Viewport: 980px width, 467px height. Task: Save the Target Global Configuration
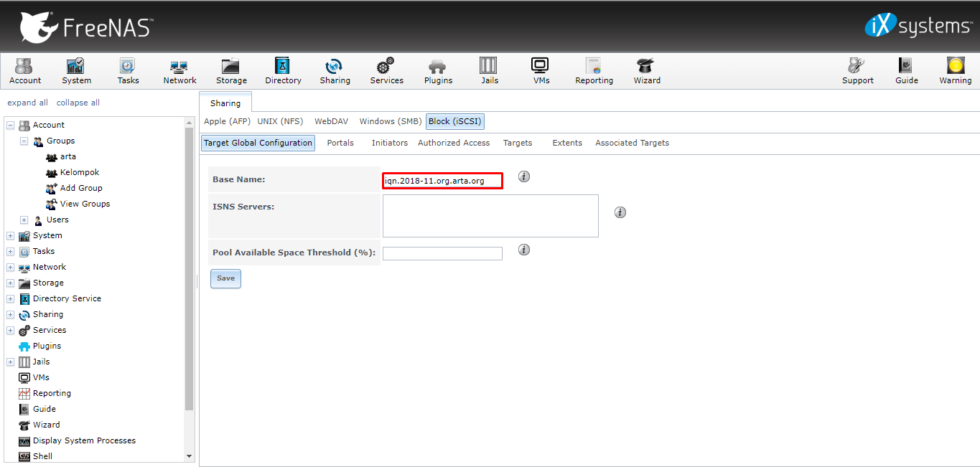[x=225, y=278]
